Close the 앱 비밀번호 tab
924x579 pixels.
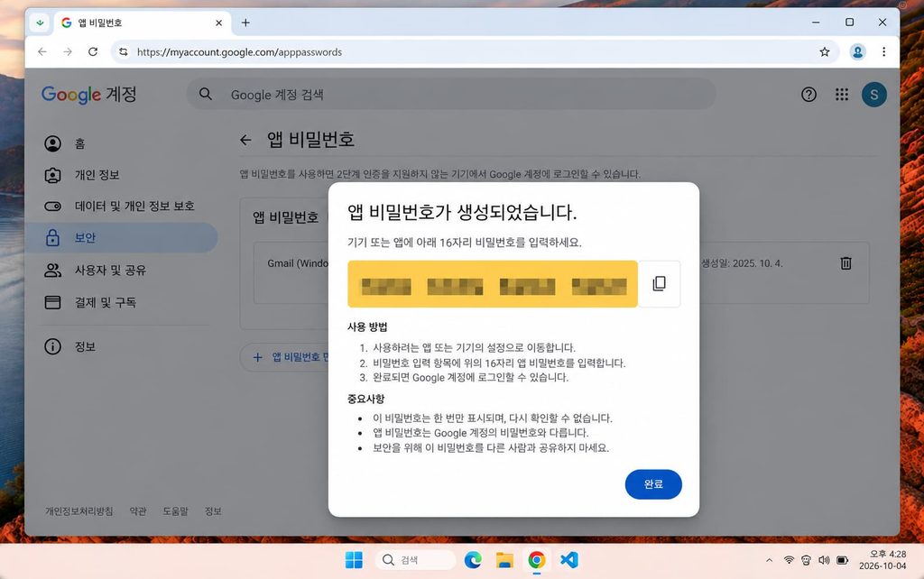218,23
